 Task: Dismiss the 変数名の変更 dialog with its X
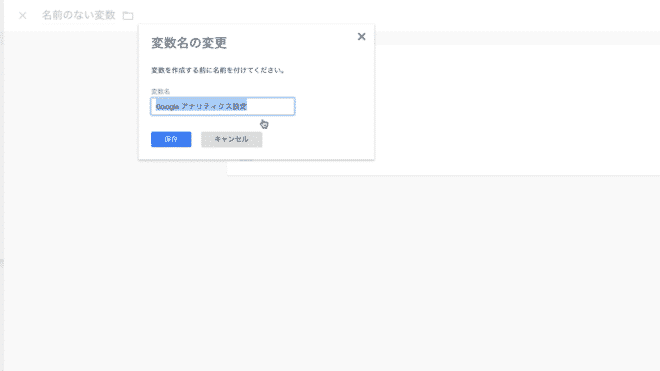pyautogui.click(x=361, y=37)
